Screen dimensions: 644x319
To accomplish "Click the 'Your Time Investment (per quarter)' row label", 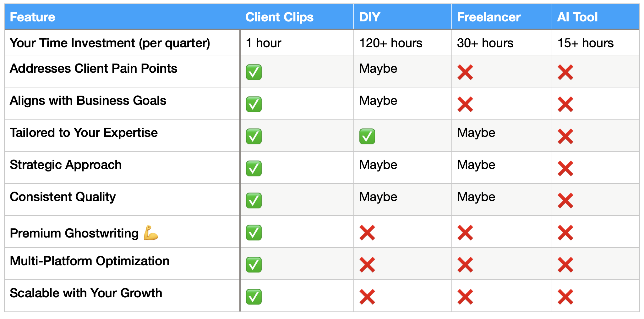I will (110, 43).
